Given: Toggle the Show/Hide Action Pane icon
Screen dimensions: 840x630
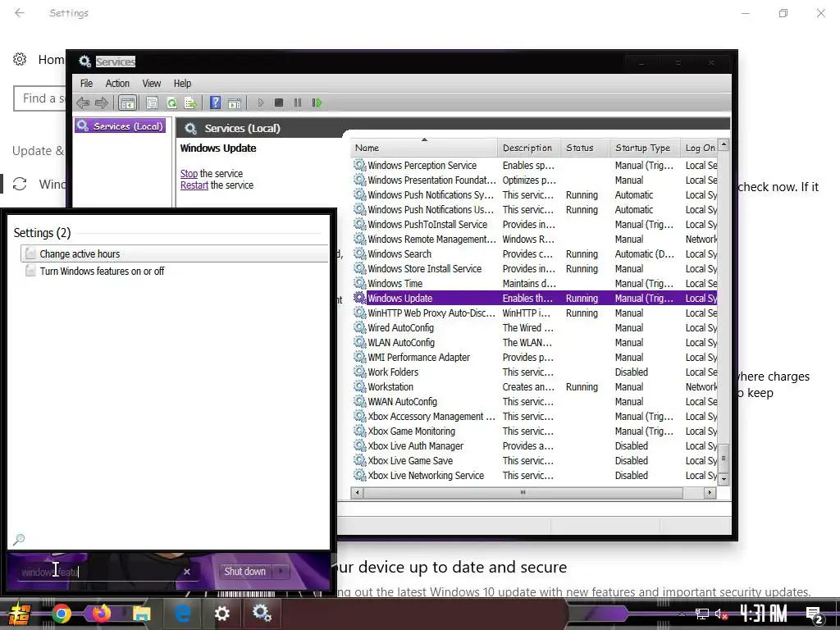Looking at the screenshot, I should tap(235, 103).
